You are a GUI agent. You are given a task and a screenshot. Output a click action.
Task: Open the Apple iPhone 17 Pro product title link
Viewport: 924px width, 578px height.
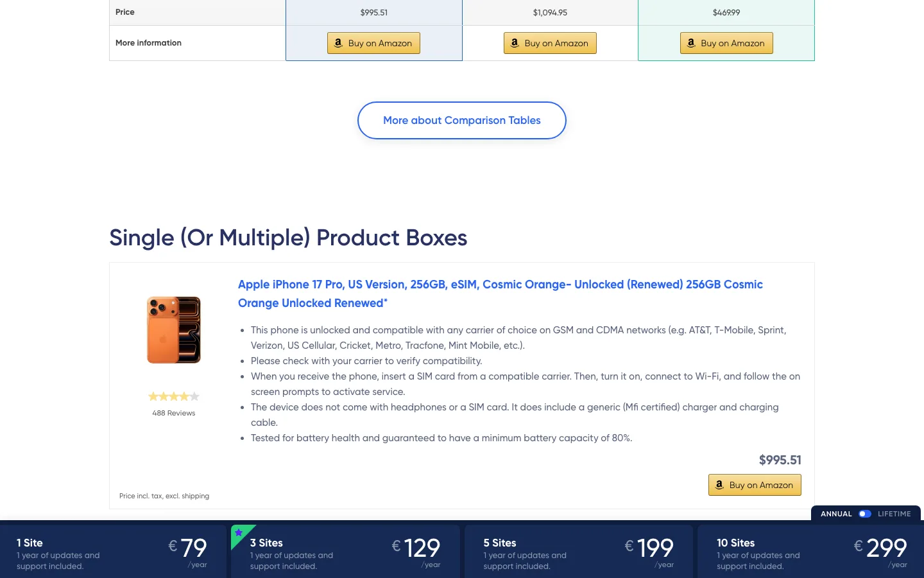501,293
